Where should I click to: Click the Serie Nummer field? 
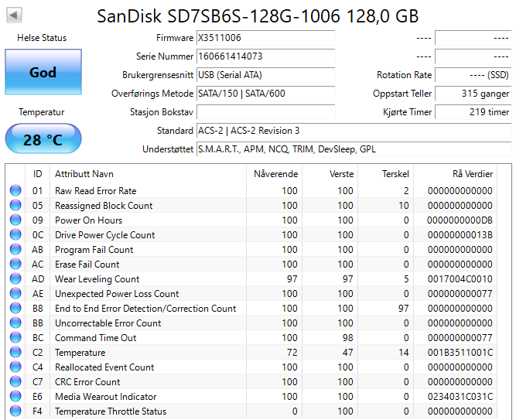(265, 56)
